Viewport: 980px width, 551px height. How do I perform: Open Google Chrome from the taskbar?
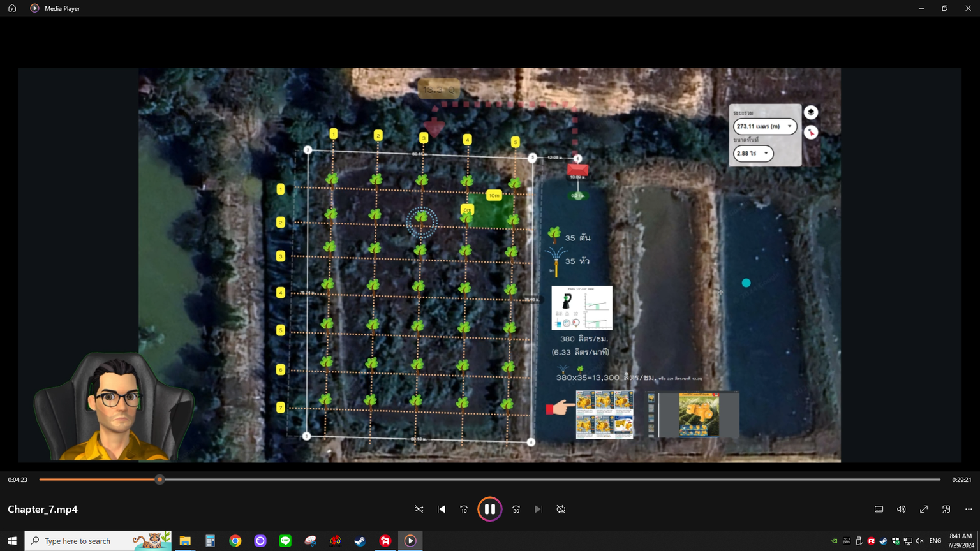[235, 541]
